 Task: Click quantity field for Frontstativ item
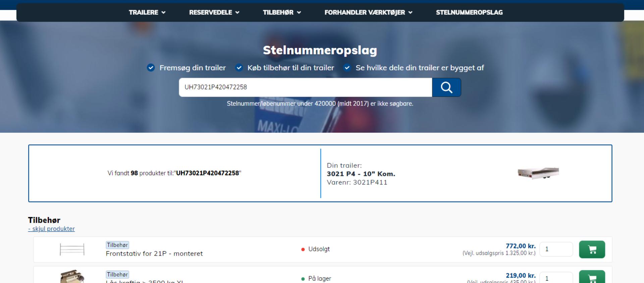556,249
